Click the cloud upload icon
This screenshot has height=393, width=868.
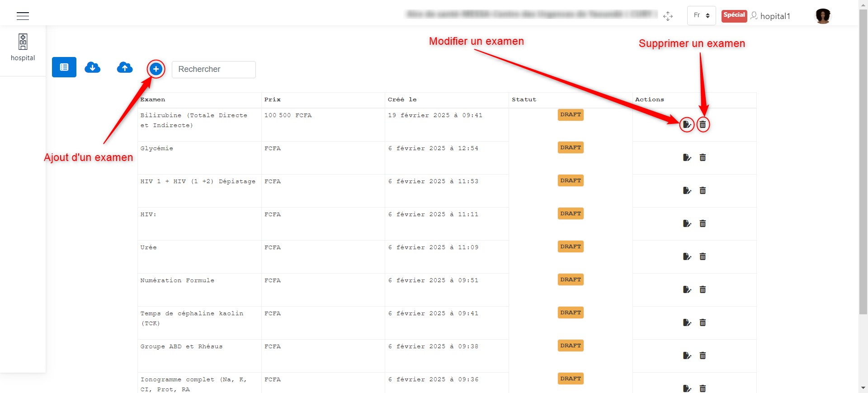pos(125,67)
